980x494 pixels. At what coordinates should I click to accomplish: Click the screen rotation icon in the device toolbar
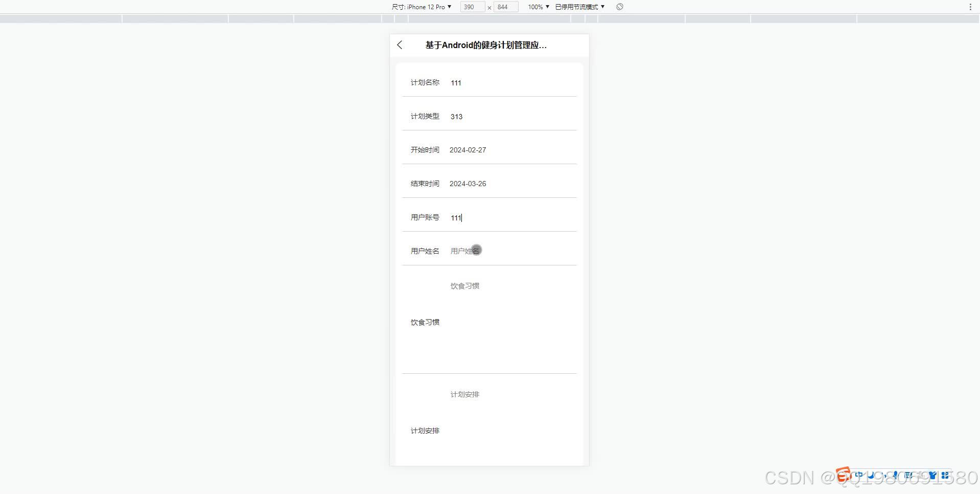pos(619,7)
